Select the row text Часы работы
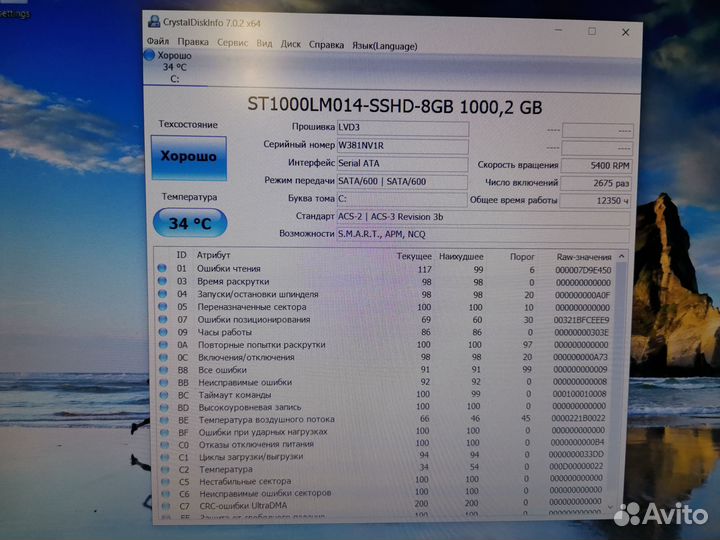The image size is (720, 540). [x=225, y=332]
